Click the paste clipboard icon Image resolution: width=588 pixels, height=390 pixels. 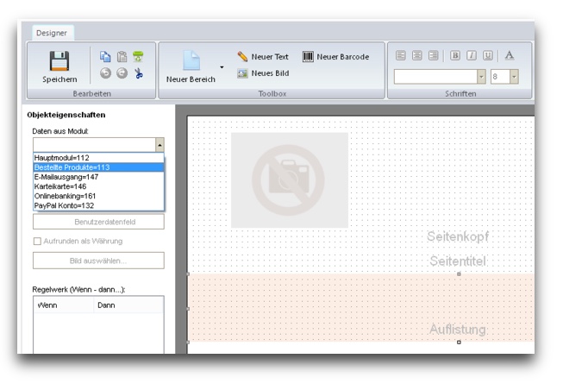pos(122,56)
